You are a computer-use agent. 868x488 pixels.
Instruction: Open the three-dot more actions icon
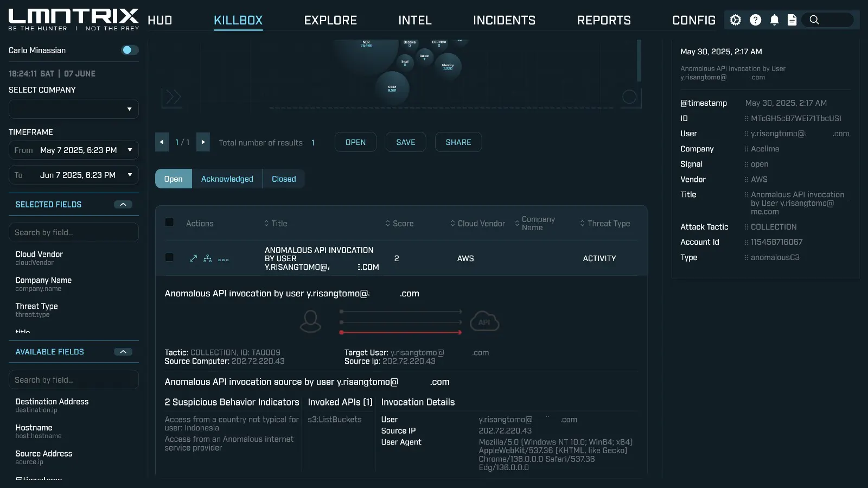click(x=224, y=259)
